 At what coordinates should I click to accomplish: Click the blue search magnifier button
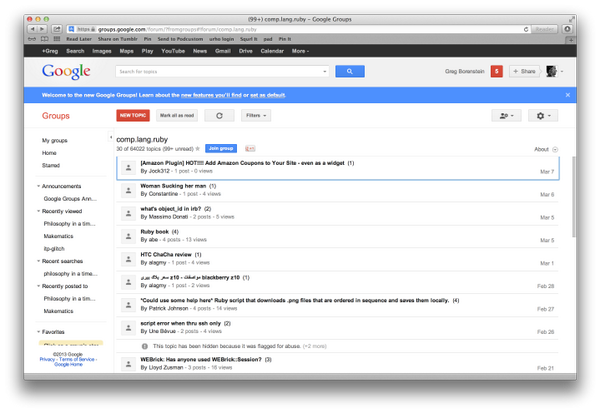point(350,71)
